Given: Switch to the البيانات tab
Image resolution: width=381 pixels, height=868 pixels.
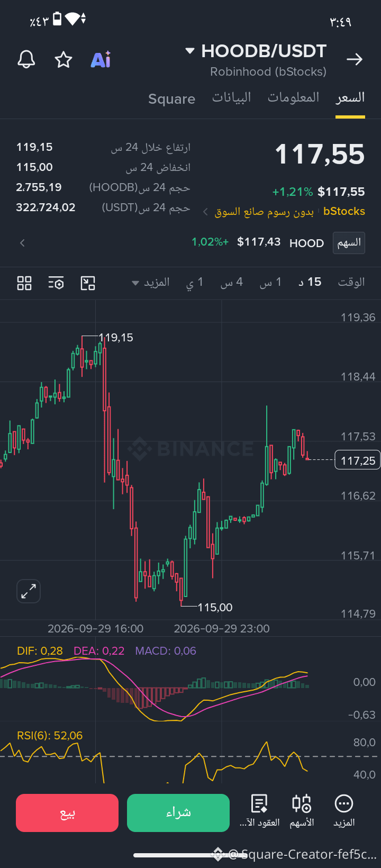Looking at the screenshot, I should pyautogui.click(x=232, y=98).
